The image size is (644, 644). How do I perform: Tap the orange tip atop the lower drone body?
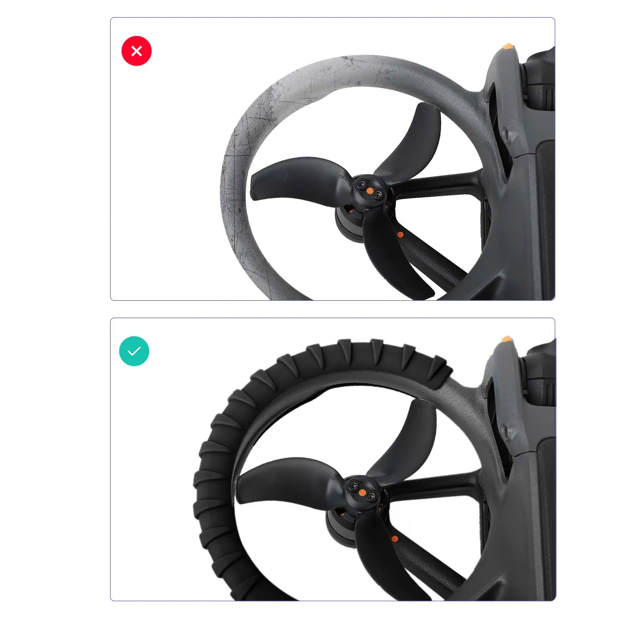(507, 339)
